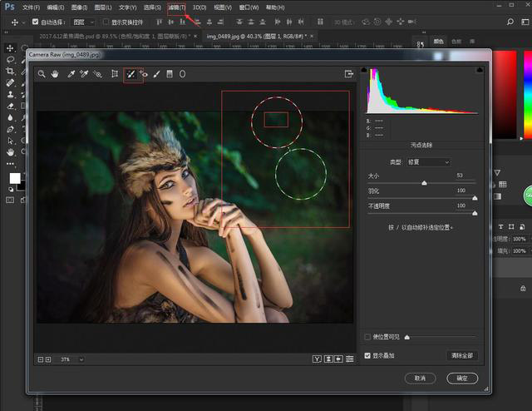Copy current settings to before icon
This screenshot has width=532, height=411.
point(338,359)
